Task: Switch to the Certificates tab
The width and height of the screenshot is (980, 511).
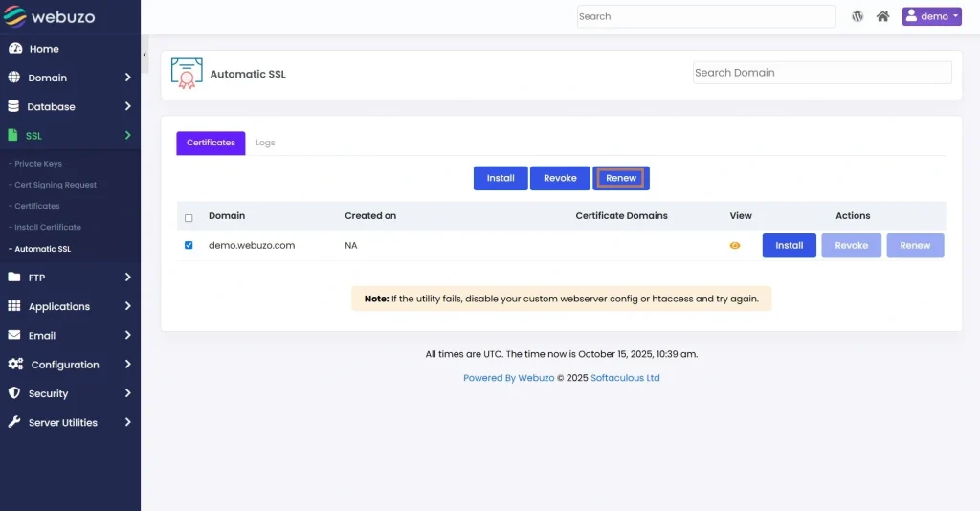Action: pyautogui.click(x=211, y=143)
